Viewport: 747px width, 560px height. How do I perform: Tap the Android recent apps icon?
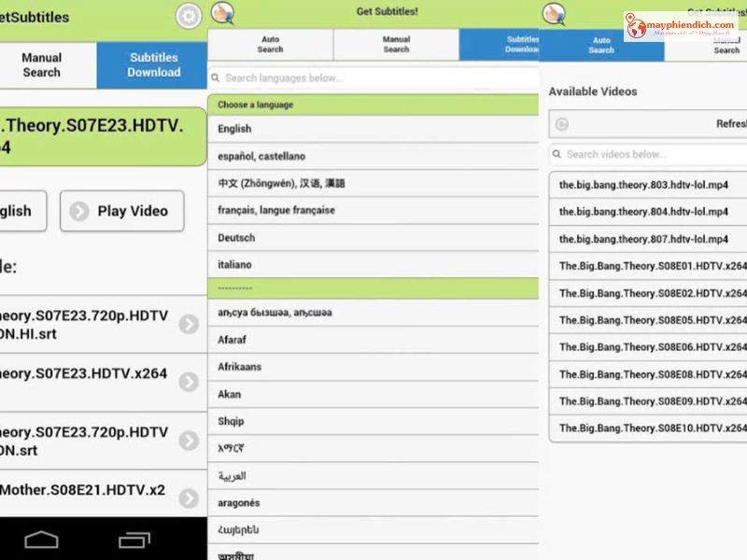pos(134,539)
